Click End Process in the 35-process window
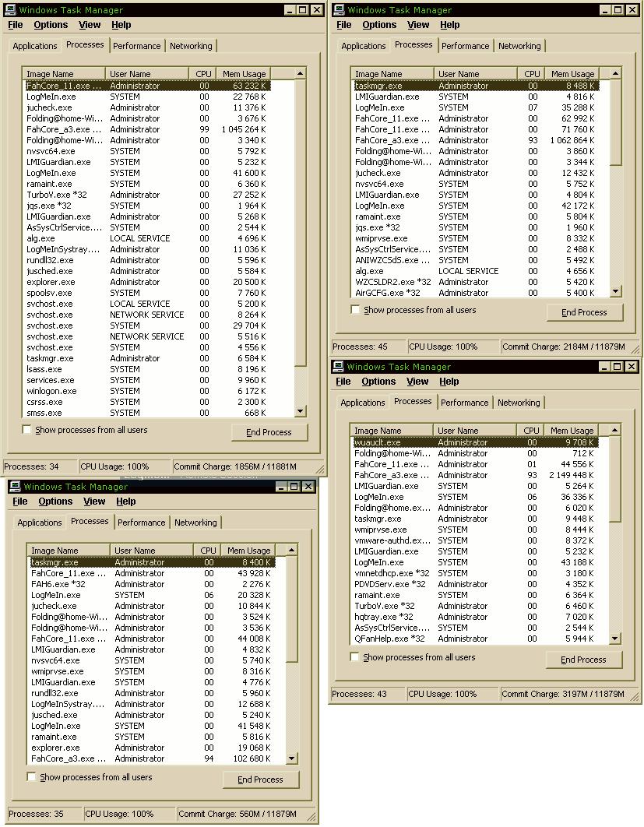Screen dimensions: 644x827 click(x=261, y=779)
